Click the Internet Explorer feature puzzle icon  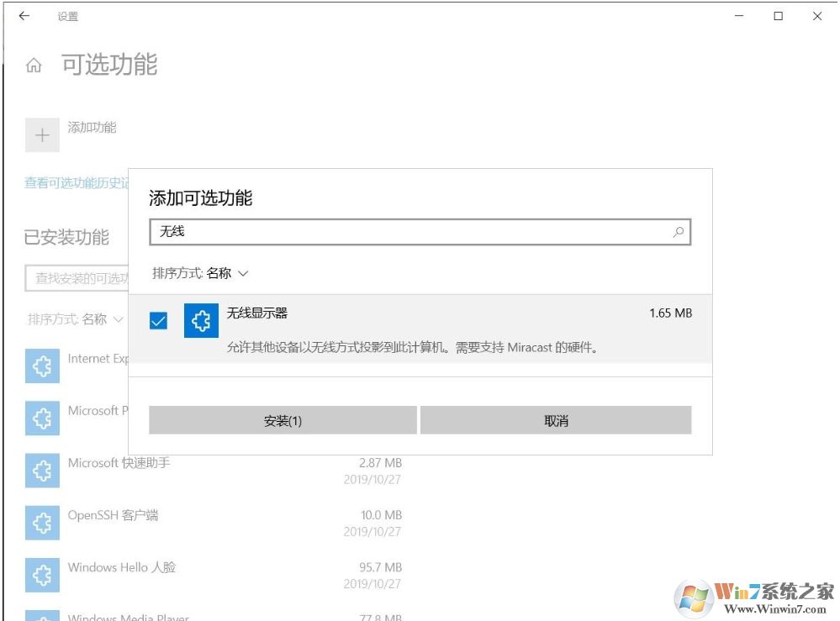(42, 367)
